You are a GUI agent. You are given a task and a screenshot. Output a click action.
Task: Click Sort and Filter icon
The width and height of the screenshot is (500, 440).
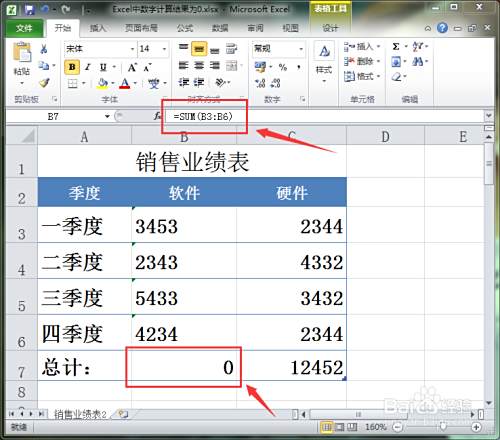(418, 47)
